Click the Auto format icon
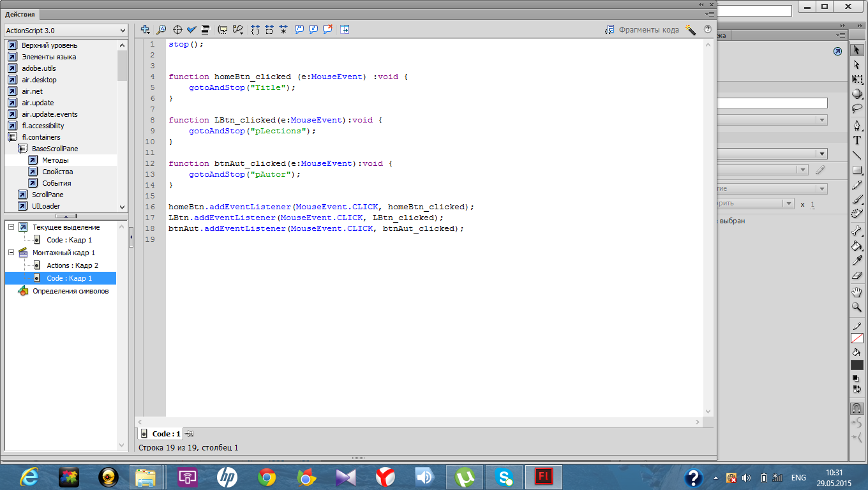This screenshot has width=868, height=490. (x=206, y=29)
